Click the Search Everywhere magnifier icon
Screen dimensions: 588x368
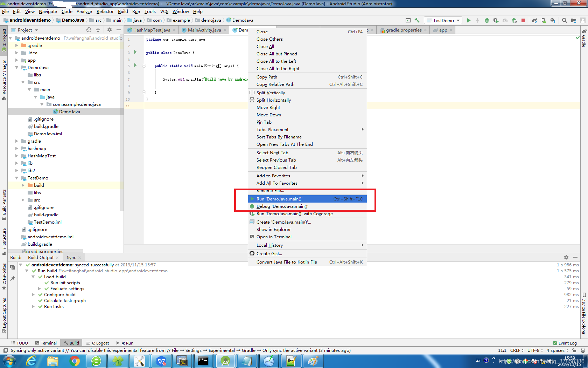click(x=564, y=20)
